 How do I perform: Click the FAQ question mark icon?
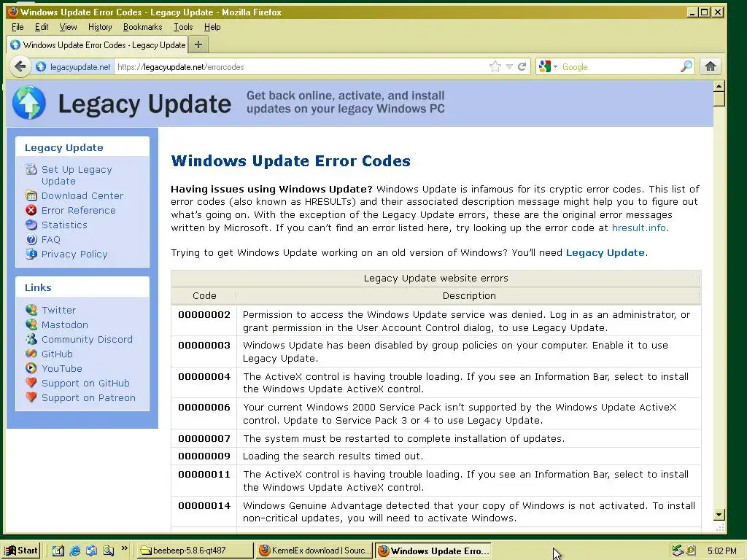[31, 239]
